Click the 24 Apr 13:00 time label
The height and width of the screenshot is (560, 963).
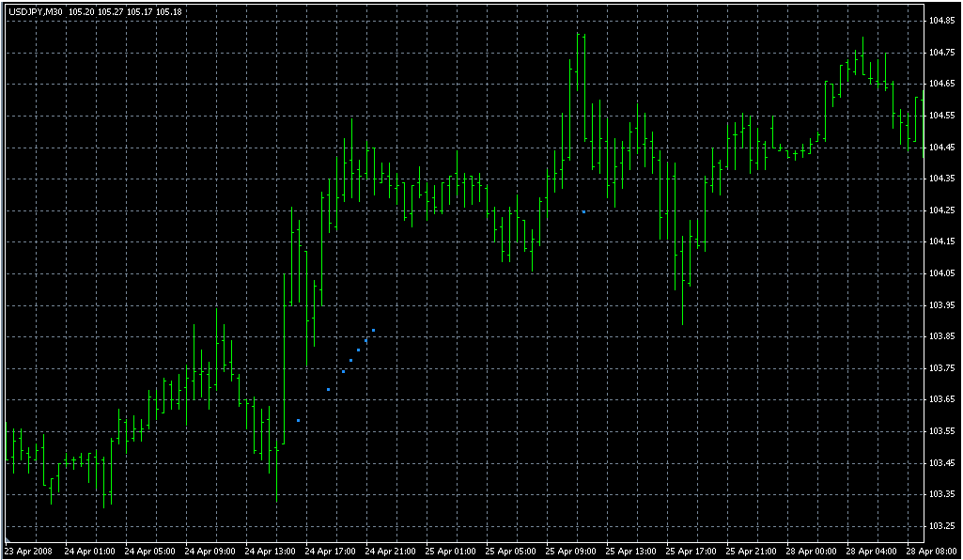point(269,551)
